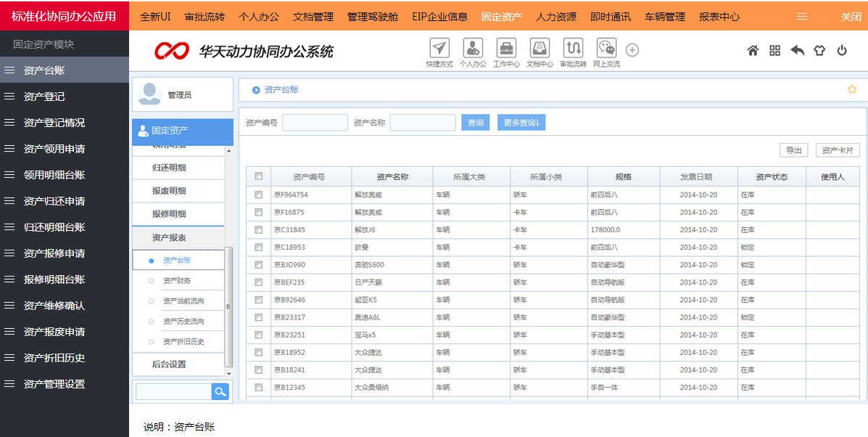868x437 pixels.
Task: Click the home icon at top right
Action: (x=753, y=50)
